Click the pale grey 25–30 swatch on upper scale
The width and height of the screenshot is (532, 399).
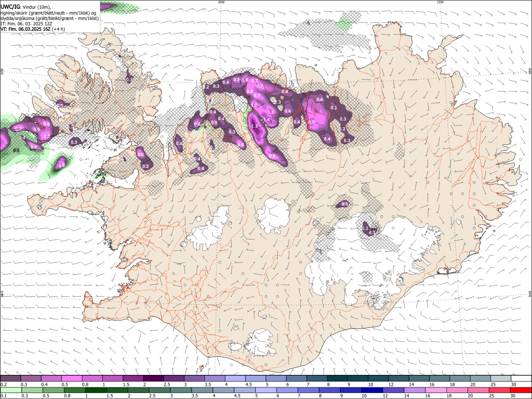500,378
